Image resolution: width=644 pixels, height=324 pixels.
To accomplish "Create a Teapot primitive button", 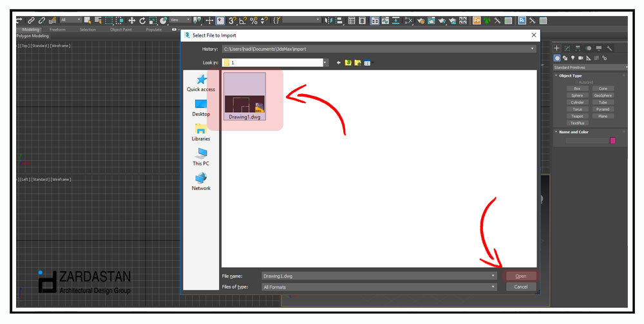I will coord(577,116).
